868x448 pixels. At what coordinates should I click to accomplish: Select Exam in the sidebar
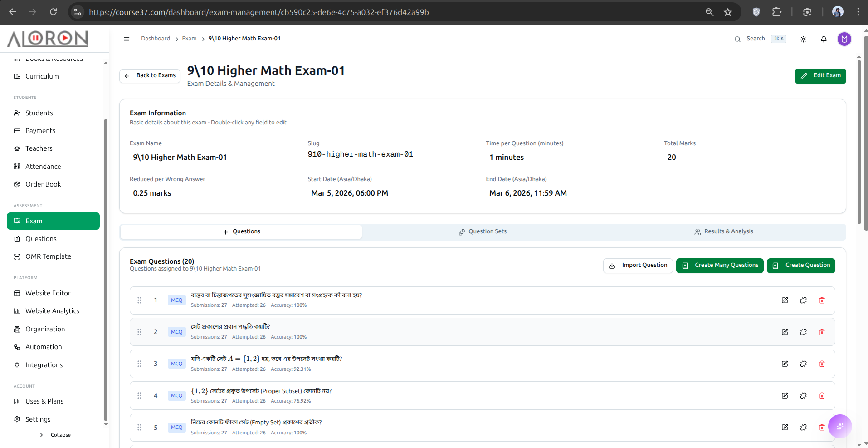click(x=54, y=221)
